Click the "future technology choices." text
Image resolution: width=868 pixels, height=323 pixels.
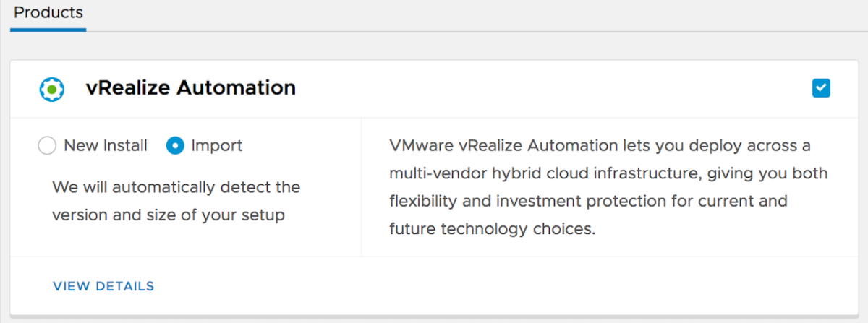pyautogui.click(x=492, y=229)
